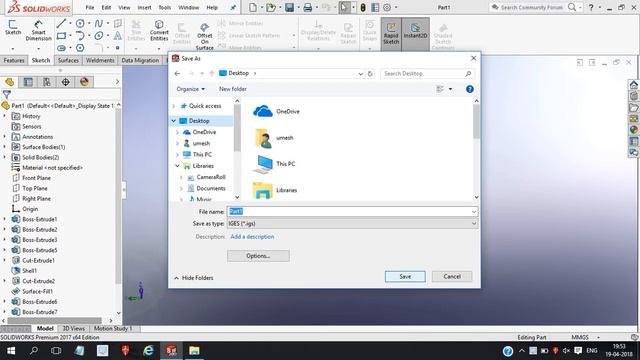
Task: Open the Appearances task pane icon
Action: tap(633, 130)
